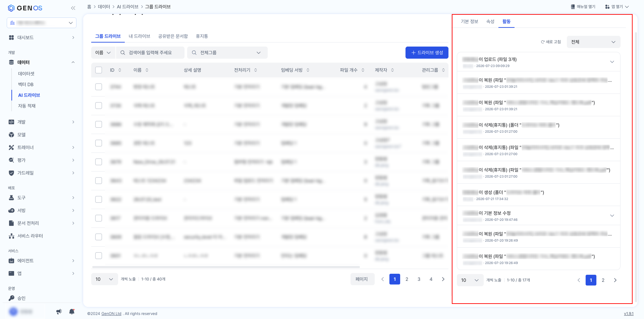Go to drive list page 3

(419, 279)
